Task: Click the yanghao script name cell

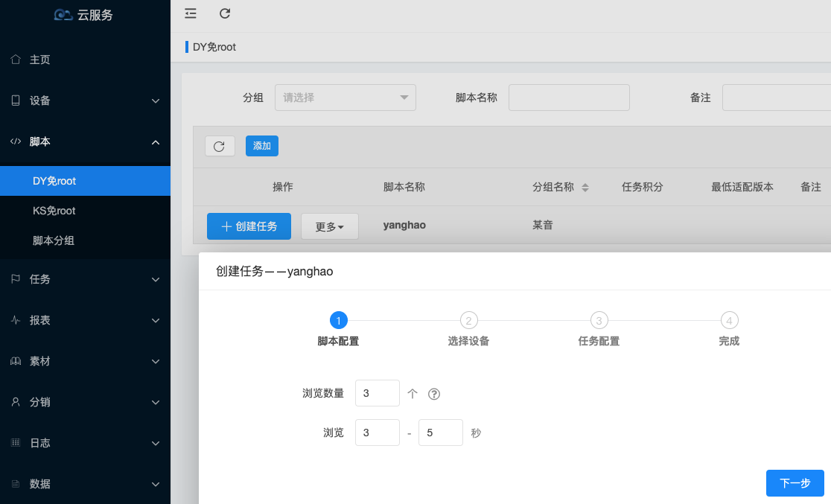Action: point(404,226)
